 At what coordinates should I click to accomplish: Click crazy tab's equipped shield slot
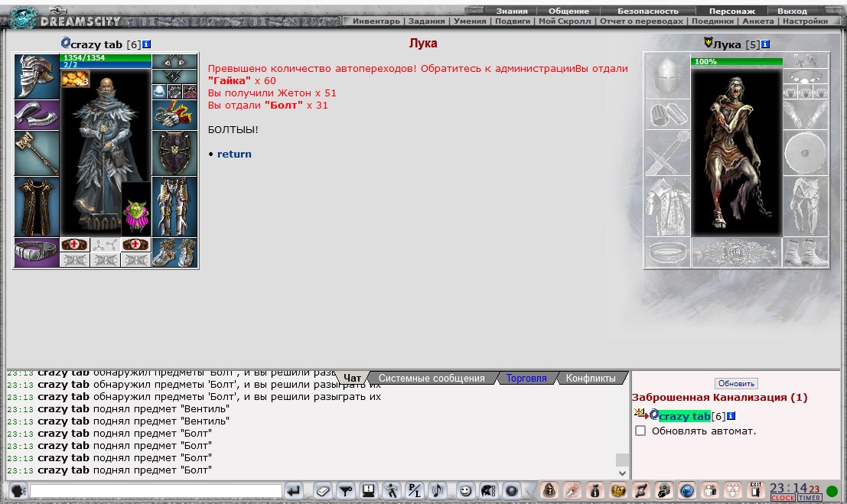[x=174, y=154]
